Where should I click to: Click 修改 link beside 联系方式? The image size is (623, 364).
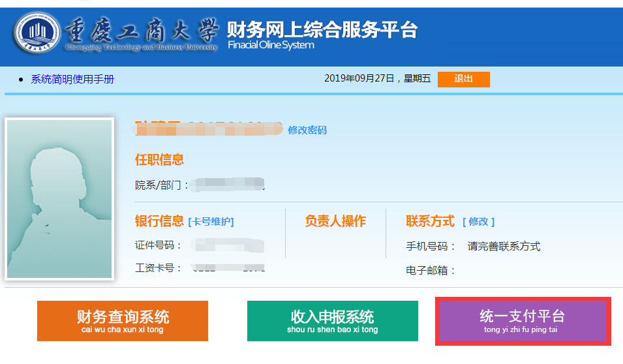click(478, 222)
